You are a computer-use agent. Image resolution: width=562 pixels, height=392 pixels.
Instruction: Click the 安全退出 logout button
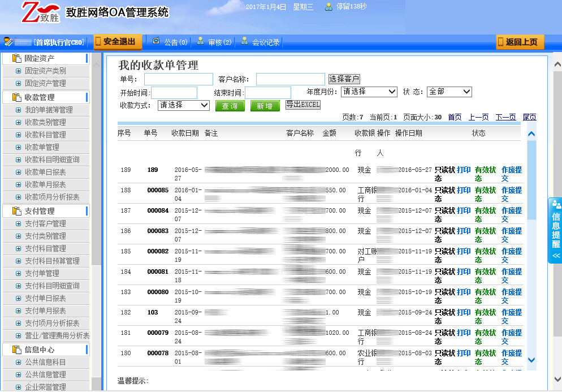point(118,42)
